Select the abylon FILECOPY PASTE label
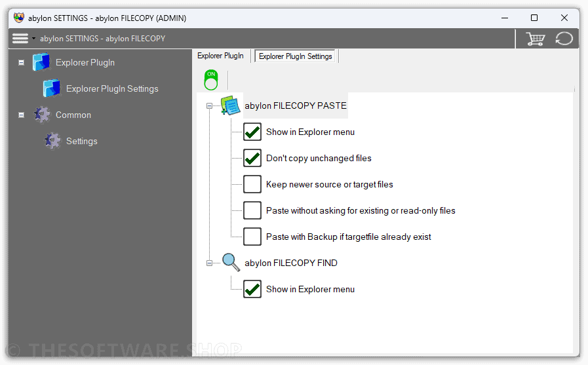Image resolution: width=588 pixels, height=365 pixels. click(x=296, y=106)
